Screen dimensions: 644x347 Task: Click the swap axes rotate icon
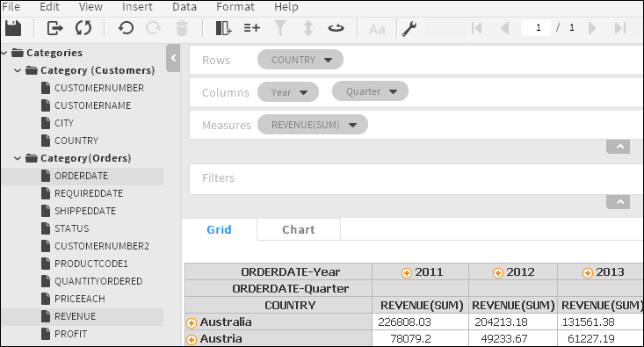(x=336, y=28)
